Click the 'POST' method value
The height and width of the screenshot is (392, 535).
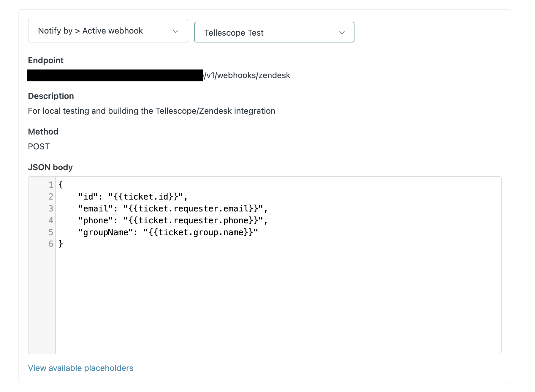[39, 146]
